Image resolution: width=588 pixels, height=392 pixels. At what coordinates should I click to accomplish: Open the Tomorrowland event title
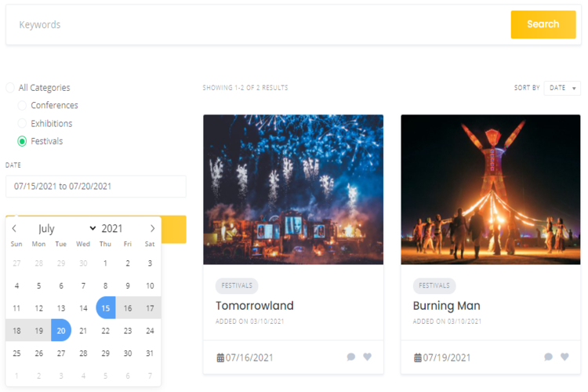point(255,306)
